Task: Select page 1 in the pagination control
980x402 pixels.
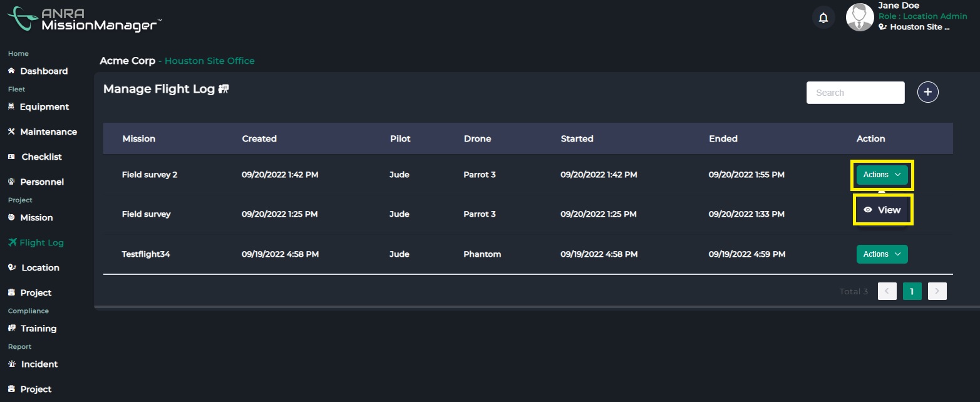Action: pyautogui.click(x=912, y=291)
